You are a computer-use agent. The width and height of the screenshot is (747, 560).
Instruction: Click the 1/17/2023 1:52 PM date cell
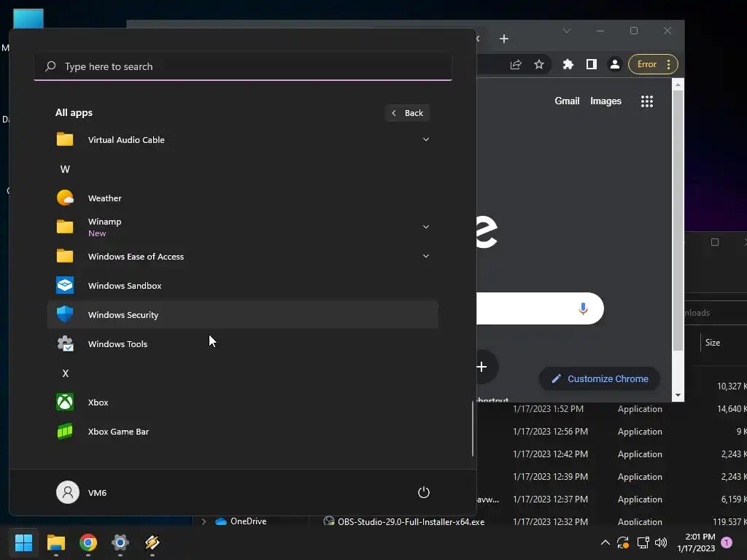pyautogui.click(x=548, y=409)
